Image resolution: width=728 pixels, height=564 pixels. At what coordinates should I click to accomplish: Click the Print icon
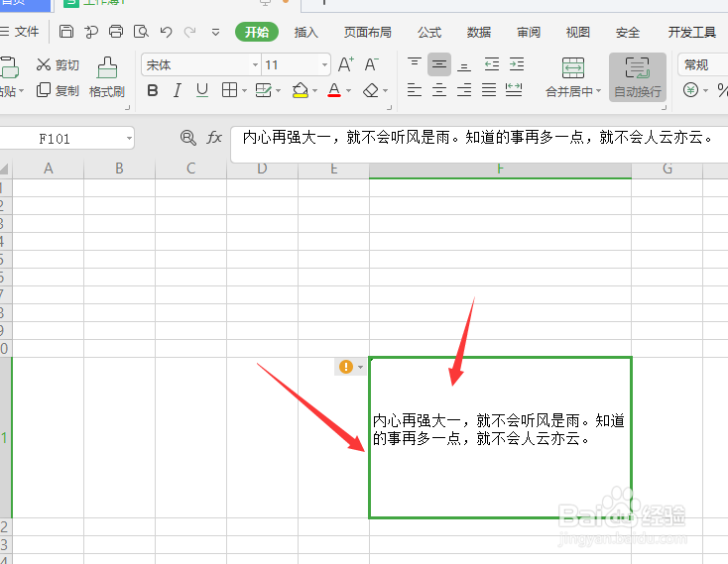point(116,32)
